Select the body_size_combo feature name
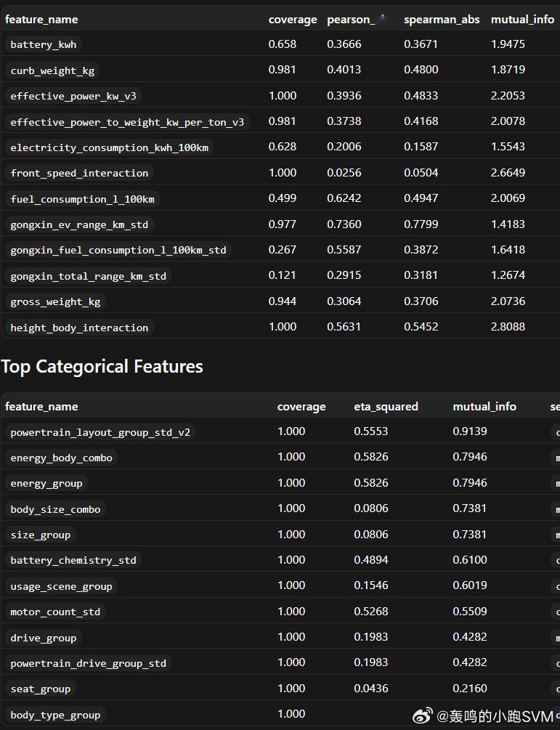 tap(55, 509)
